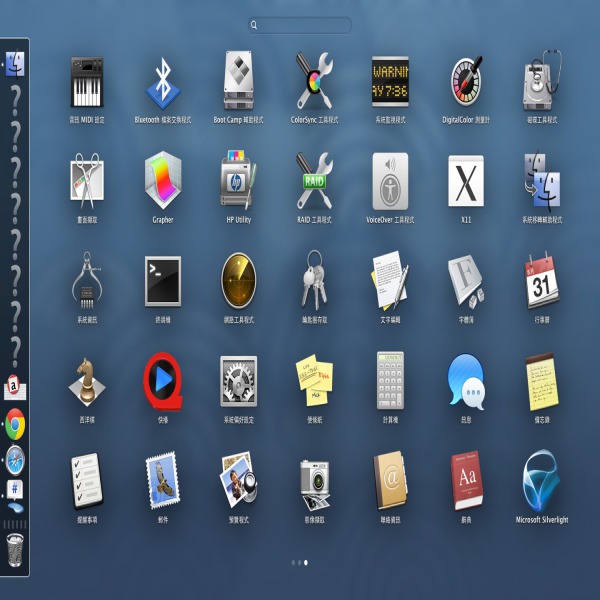This screenshot has width=600, height=600.
Task: Open Messages with the speech bubbles icon
Action: tap(466, 381)
